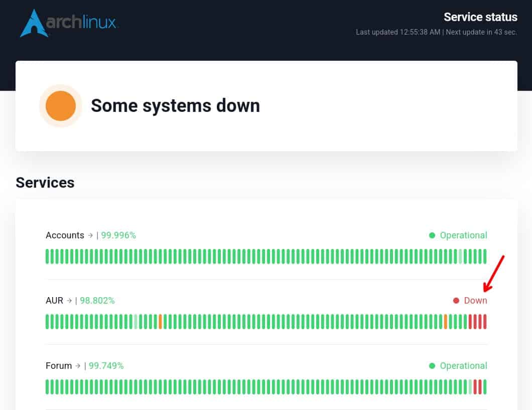Click the 98.802% uptime figure for AUR
This screenshot has height=410, width=532.
[x=97, y=300]
